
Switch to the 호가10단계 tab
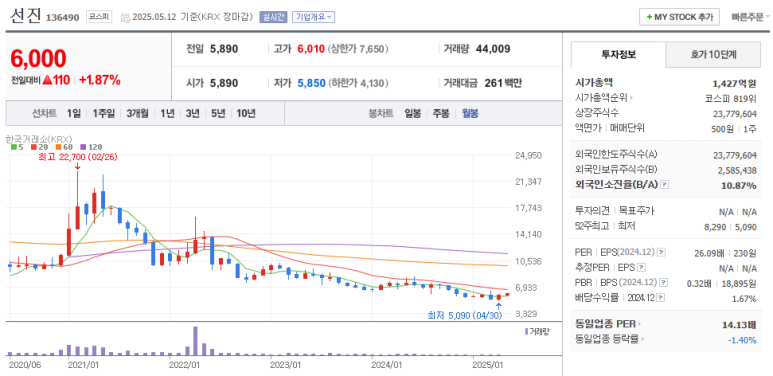coord(713,55)
